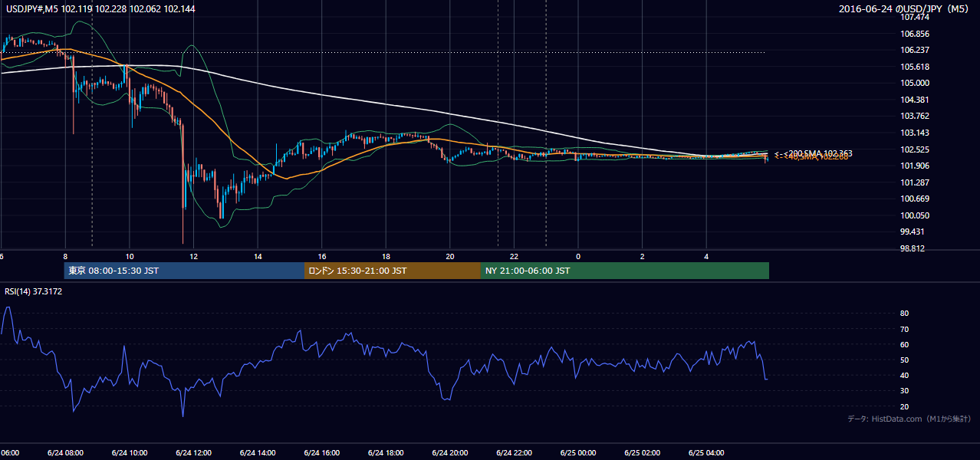The image size is (980, 460).
Task: Click hour 16 on the price chart axis
Action: [x=322, y=256]
